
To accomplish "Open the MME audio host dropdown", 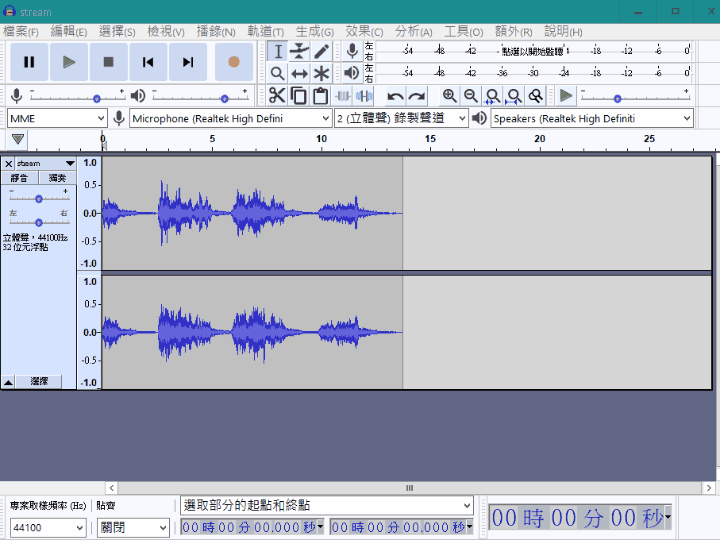I will tap(56, 118).
